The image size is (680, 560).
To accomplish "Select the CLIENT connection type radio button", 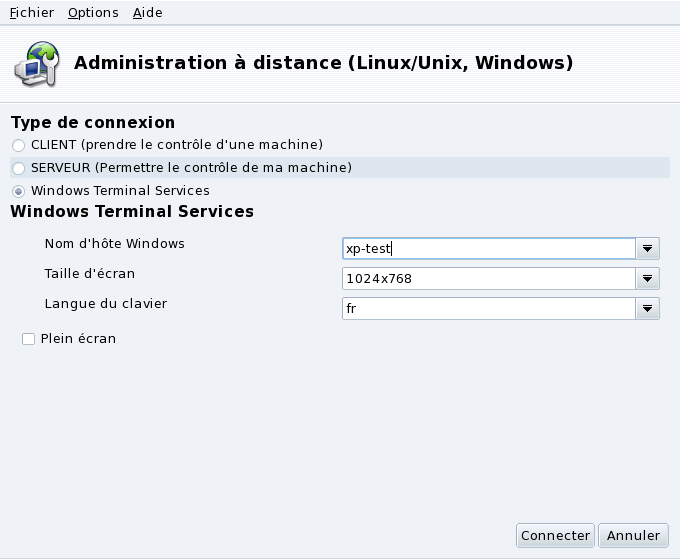I will [x=19, y=145].
